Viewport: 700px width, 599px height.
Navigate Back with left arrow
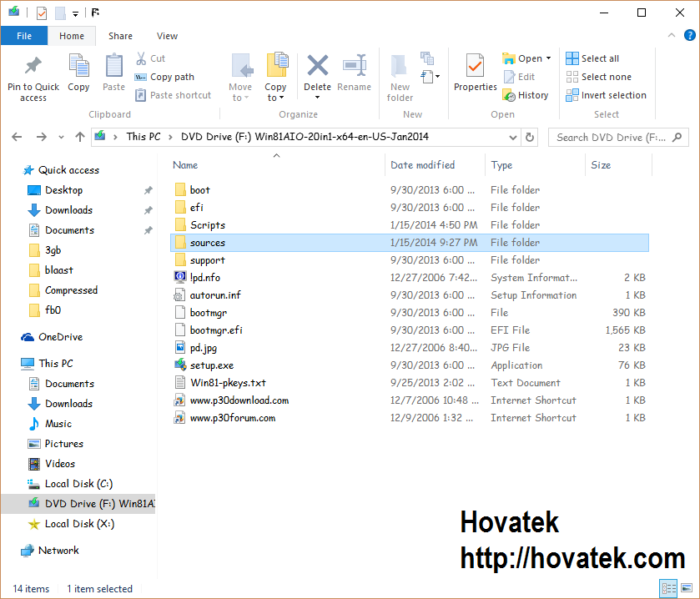tap(17, 137)
